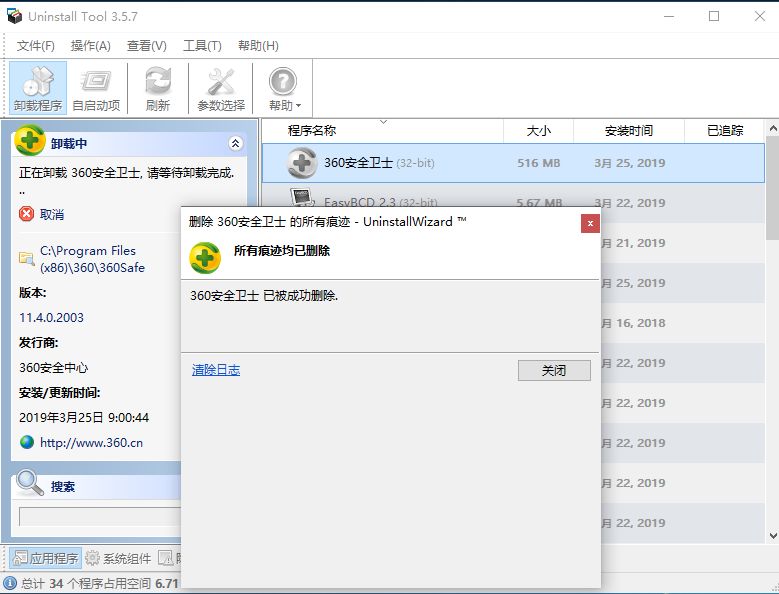Switch to the 系统组件 tab
Viewport: 779px width, 594px height.
pyautogui.click(x=118, y=558)
